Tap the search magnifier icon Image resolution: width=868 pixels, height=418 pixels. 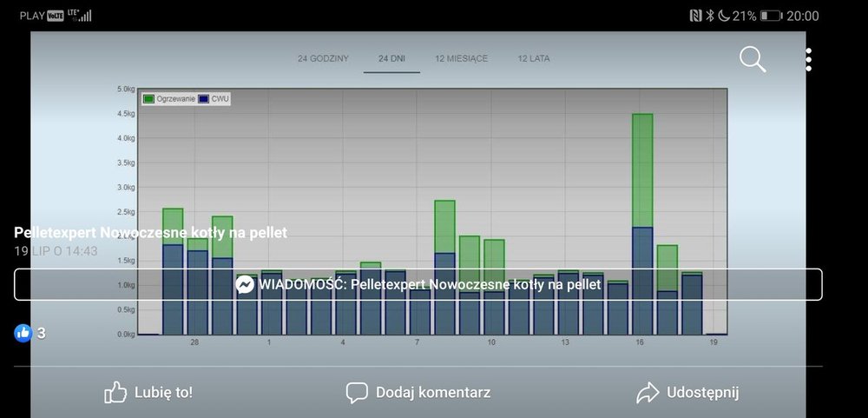[753, 59]
